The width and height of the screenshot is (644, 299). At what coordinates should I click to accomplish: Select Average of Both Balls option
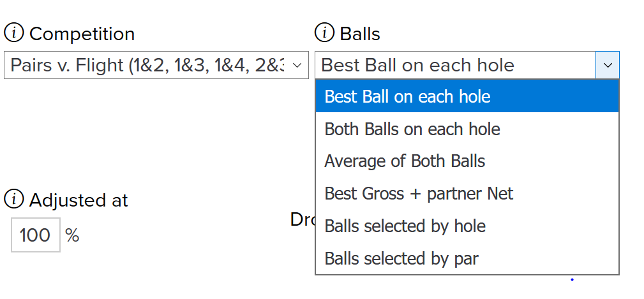(x=467, y=161)
